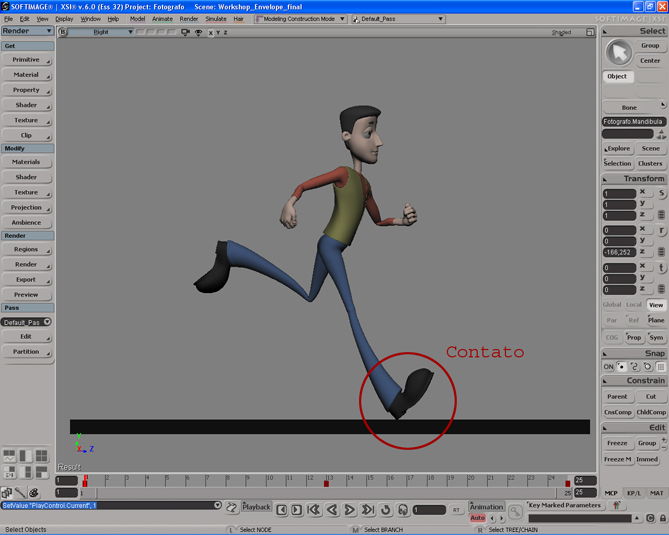Click the script editor icon beside command line
Image resolution: width=669 pixels, height=535 pixels.
(x=232, y=508)
